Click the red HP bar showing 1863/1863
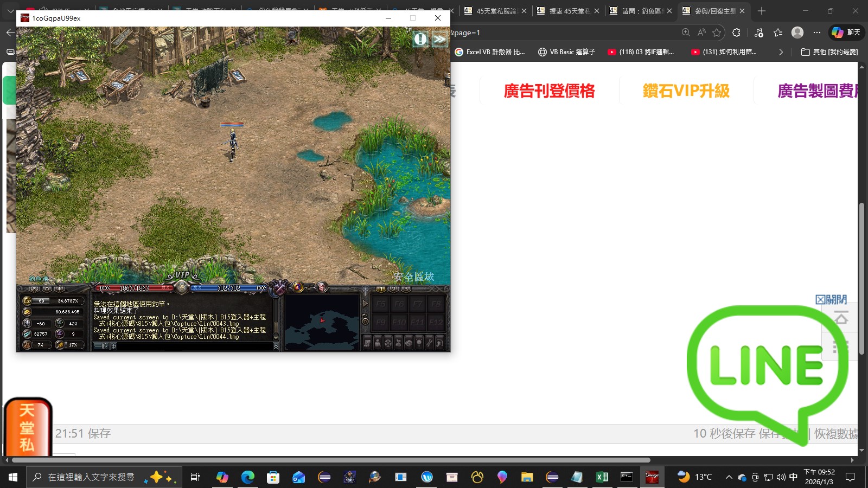 pos(134,288)
